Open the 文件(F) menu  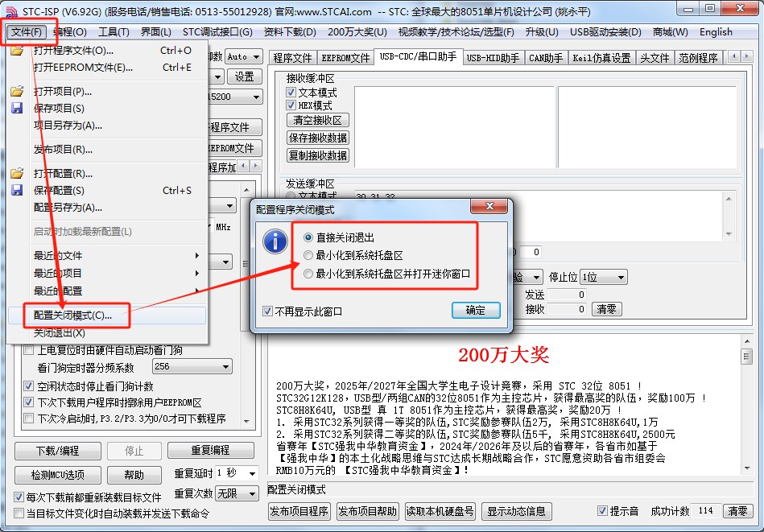tap(27, 32)
